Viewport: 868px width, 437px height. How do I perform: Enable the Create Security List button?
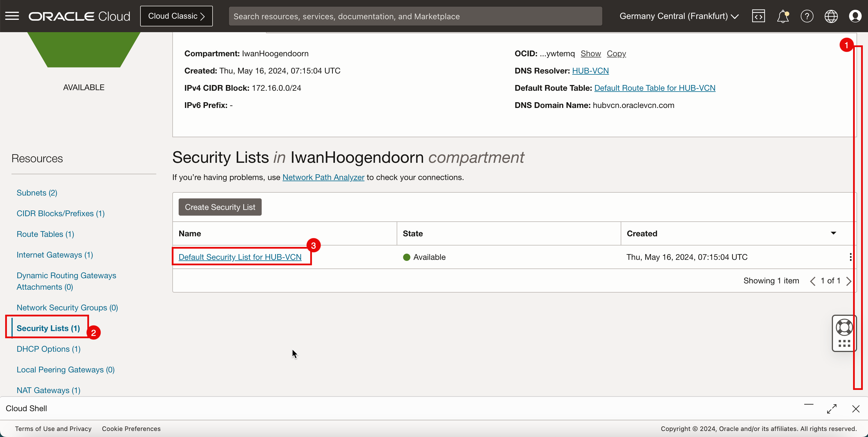(220, 207)
